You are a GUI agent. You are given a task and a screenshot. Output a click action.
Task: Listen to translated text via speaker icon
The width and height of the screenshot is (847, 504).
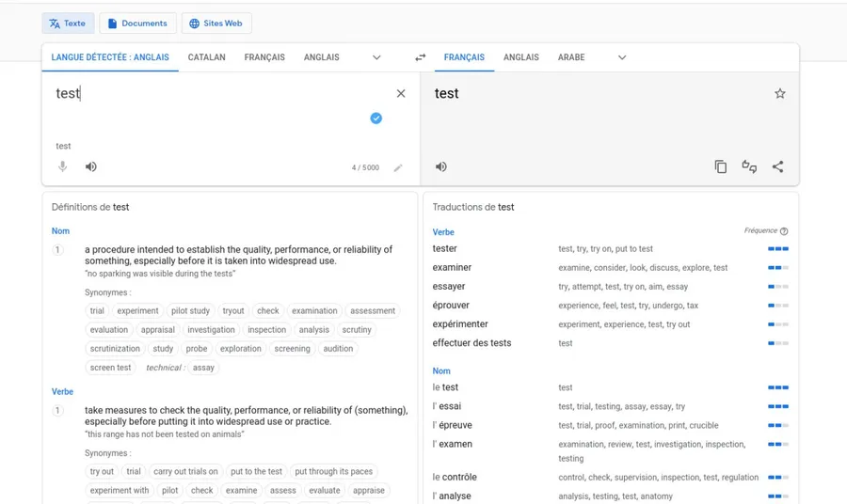tap(440, 166)
